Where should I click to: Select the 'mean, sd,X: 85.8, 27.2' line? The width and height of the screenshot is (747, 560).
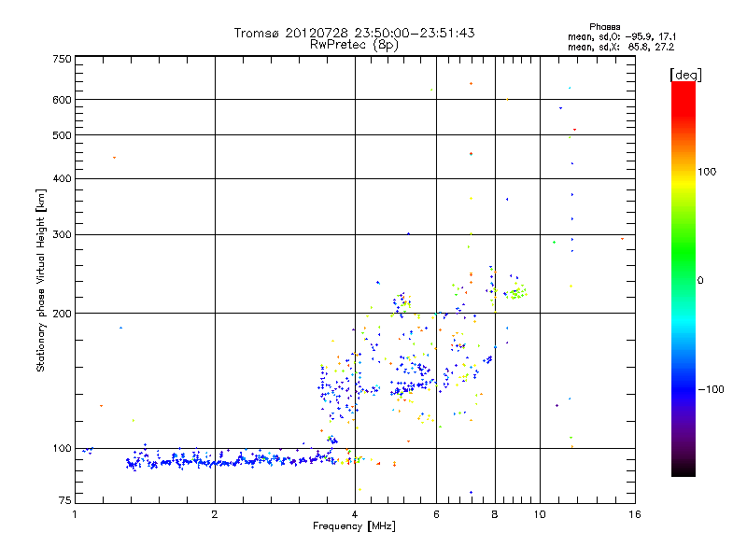[621, 47]
